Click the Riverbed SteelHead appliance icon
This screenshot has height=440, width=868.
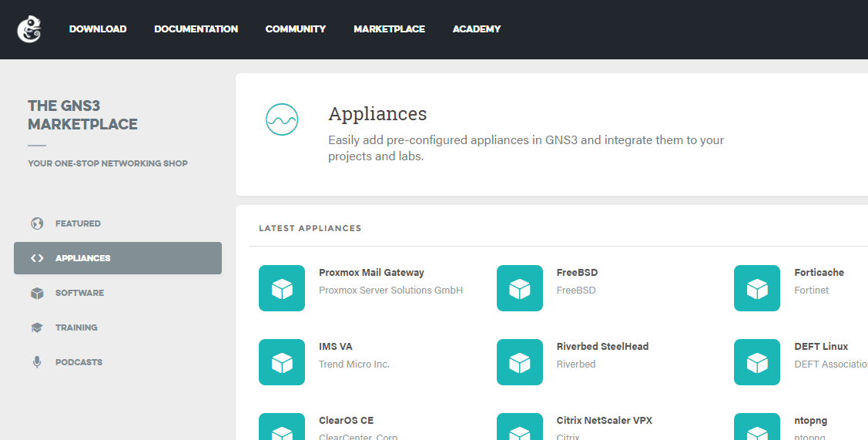click(x=520, y=362)
